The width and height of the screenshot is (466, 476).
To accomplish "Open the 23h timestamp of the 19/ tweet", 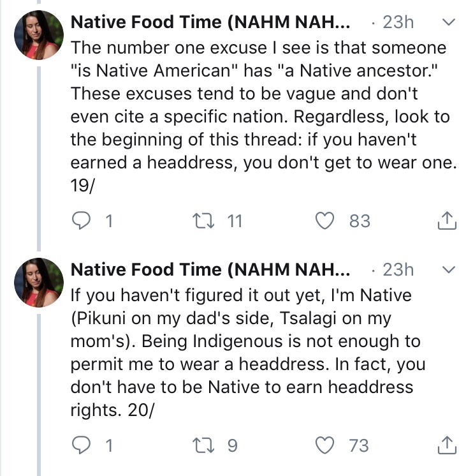I will pos(397,22).
